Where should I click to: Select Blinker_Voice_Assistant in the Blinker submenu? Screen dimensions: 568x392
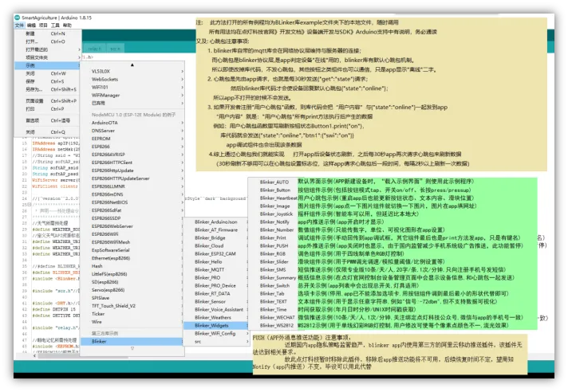(x=216, y=309)
